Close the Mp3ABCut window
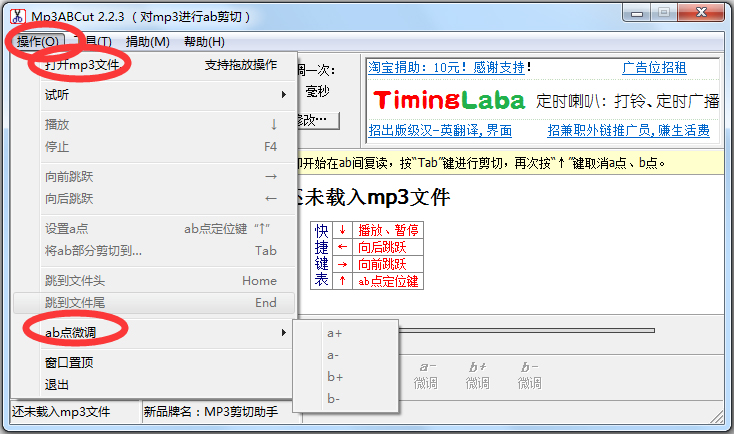Screen dimensions: 734x434 click(701, 13)
